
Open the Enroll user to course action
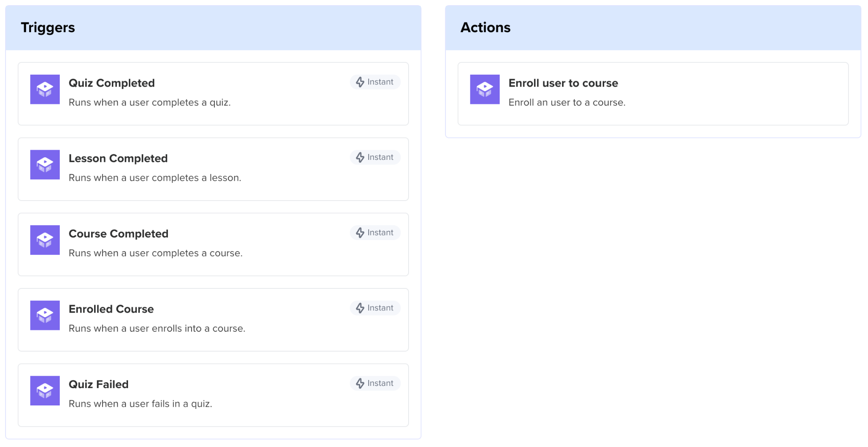pyautogui.click(x=563, y=83)
